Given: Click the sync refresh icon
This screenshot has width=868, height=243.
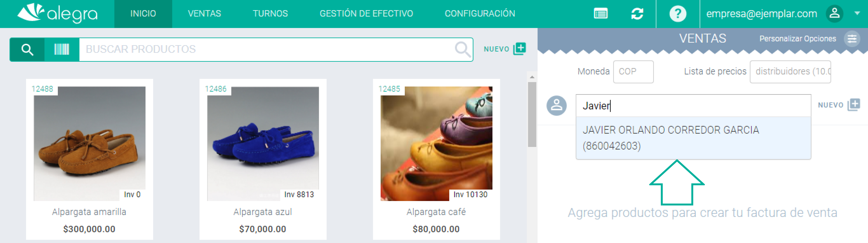Looking at the screenshot, I should point(637,14).
